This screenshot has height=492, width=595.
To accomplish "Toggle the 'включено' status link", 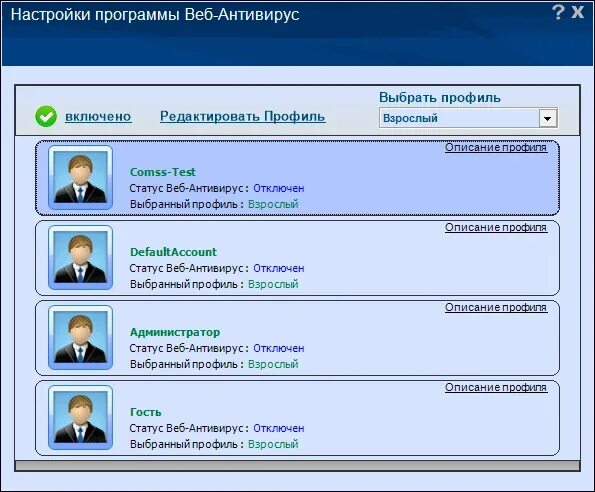I will point(98,116).
